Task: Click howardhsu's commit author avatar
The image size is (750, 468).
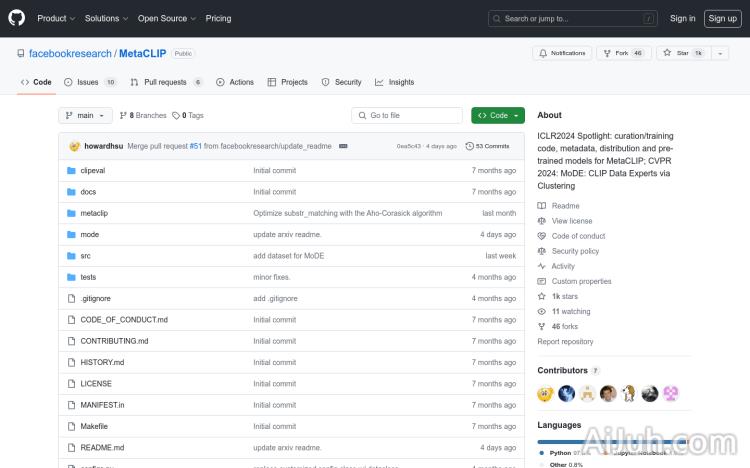Action: (x=74, y=146)
